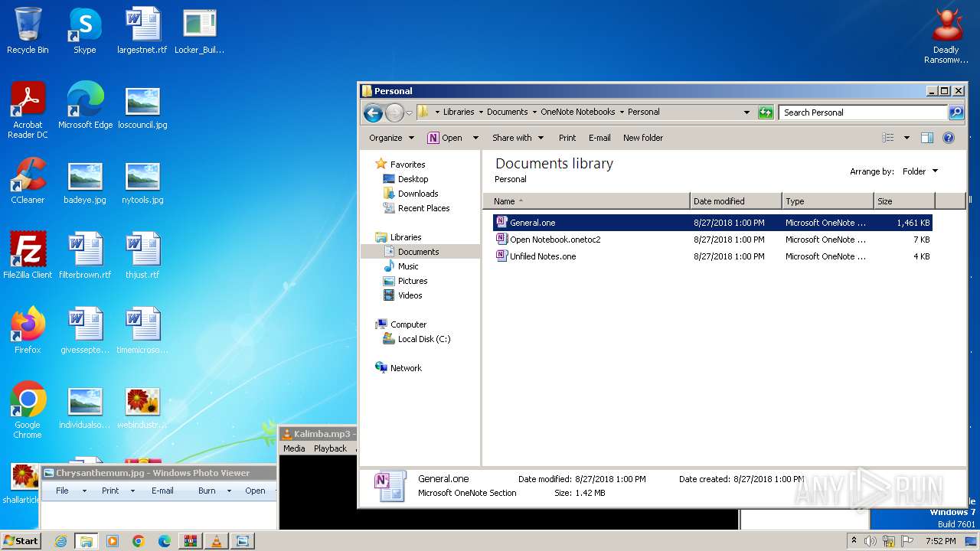This screenshot has width=980, height=551.
Task: Expand the address bar history dropdown
Action: (746, 112)
